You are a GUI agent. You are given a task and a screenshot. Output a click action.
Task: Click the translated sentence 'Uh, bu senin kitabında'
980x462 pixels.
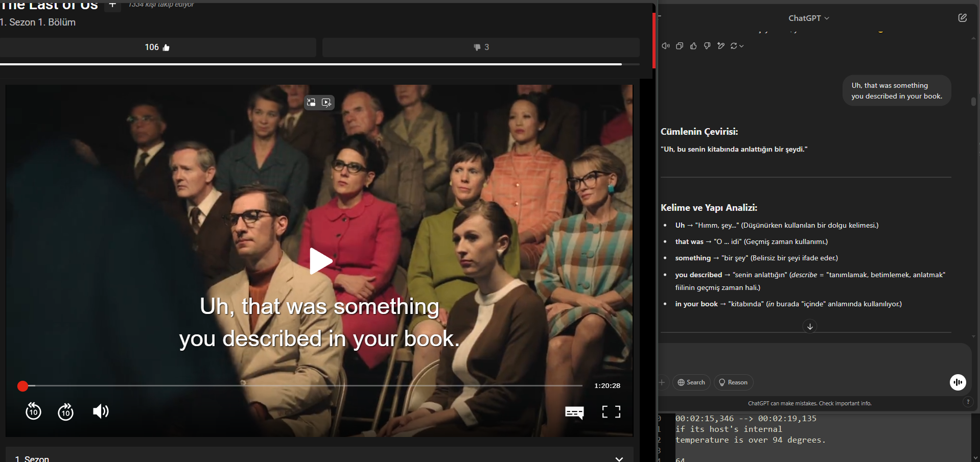[734, 149]
